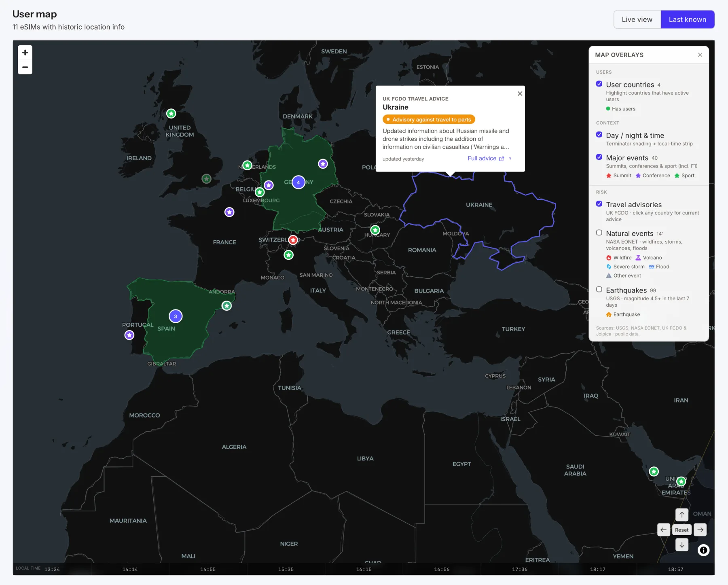
Task: Select the purple marker in eastern Germany
Action: coord(323,164)
